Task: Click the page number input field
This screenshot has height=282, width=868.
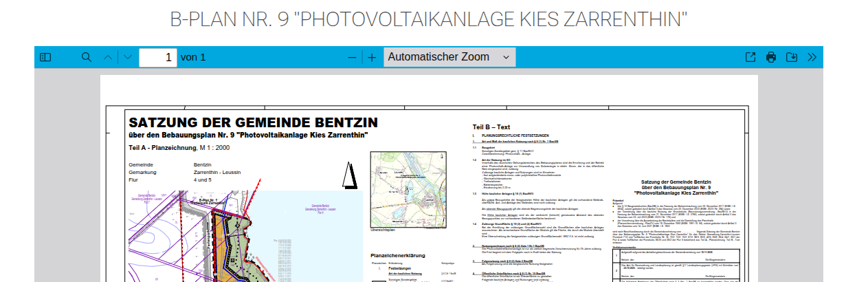Action: pyautogui.click(x=157, y=57)
